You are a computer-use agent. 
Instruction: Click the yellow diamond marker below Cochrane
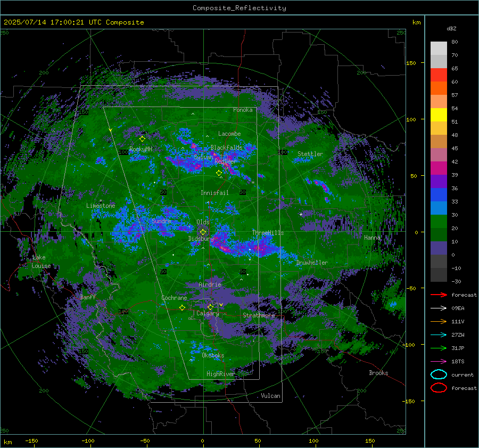[x=182, y=307]
